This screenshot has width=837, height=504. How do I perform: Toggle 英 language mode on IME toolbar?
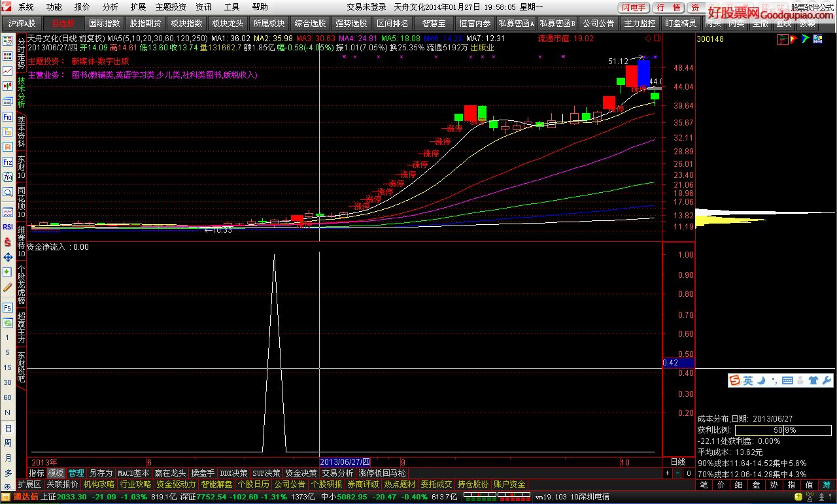tap(748, 380)
